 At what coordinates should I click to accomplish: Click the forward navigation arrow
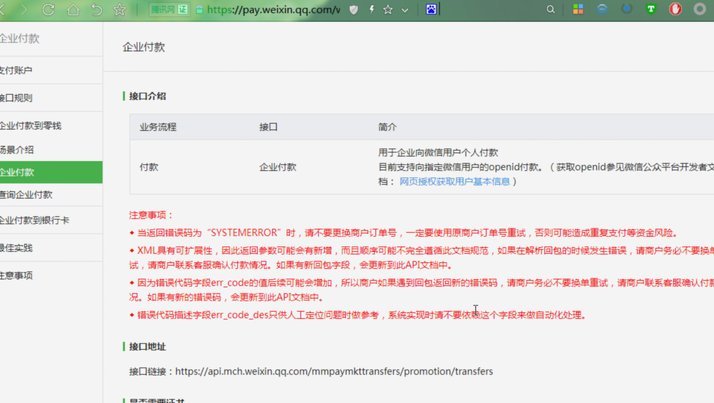click(x=24, y=10)
